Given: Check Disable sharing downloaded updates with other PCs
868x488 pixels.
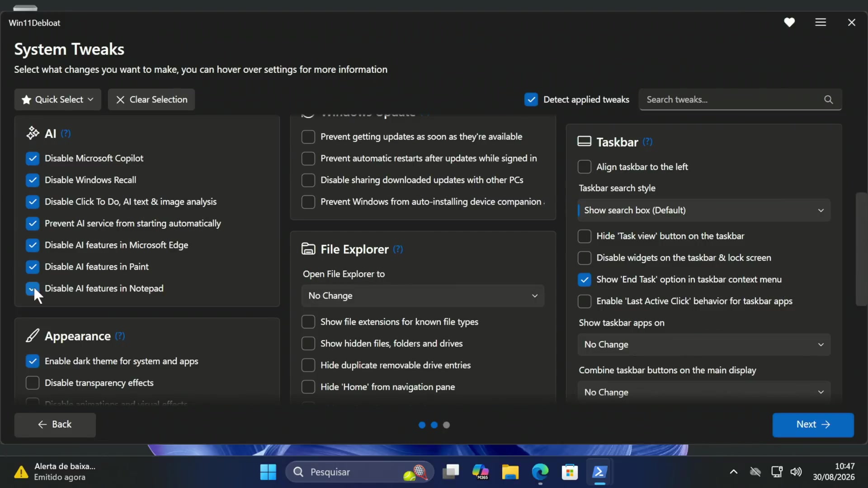Looking at the screenshot, I should pos(308,180).
